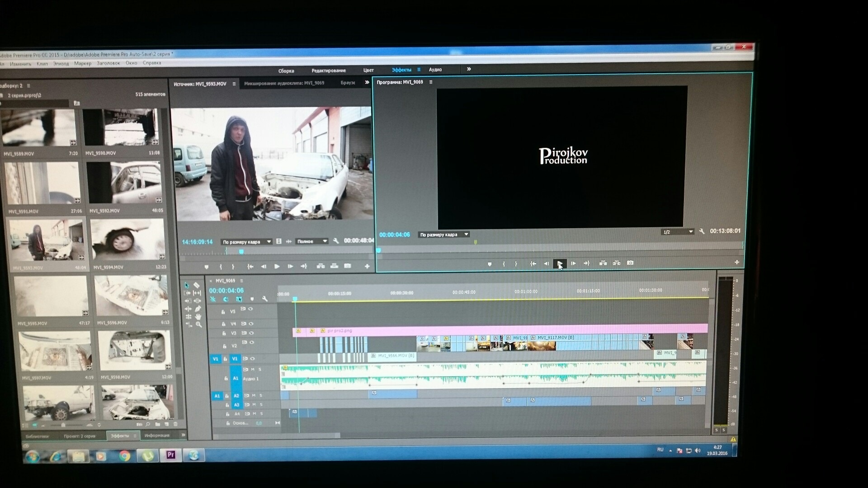Open Program monitor zoom dropdown 'По размеру кадра'
The width and height of the screenshot is (868, 488).
click(x=444, y=235)
